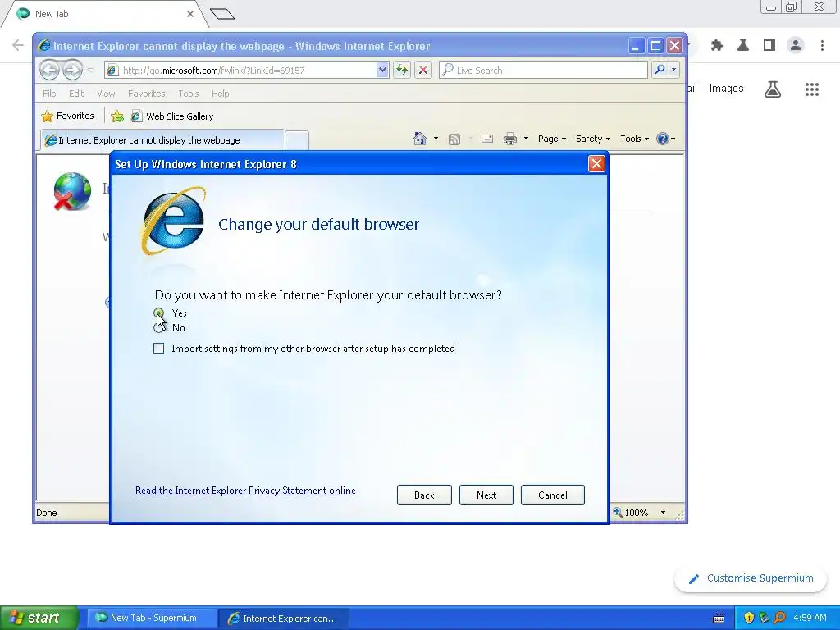Click the Supermium flask toolbar icon

743,46
